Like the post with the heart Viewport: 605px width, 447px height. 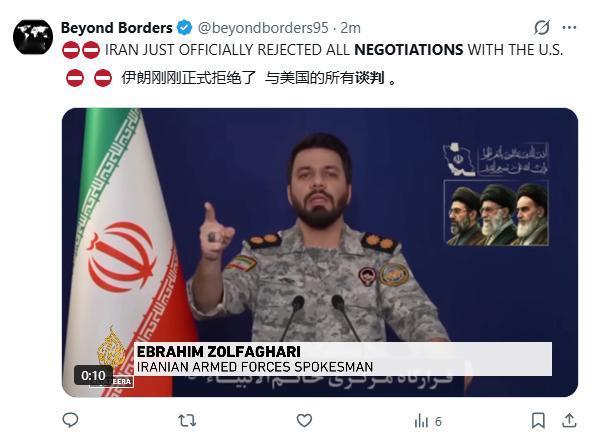(x=304, y=420)
